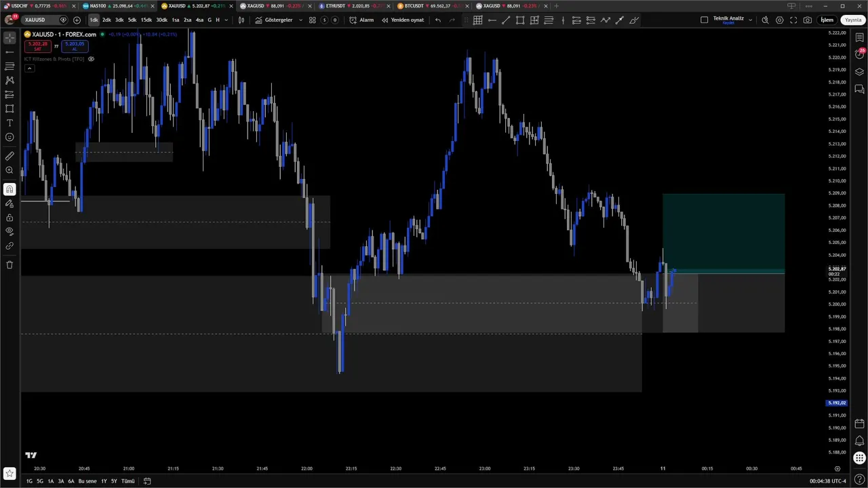Open the candlestick chart type selector
This screenshot has height=488, width=868.
point(241,20)
